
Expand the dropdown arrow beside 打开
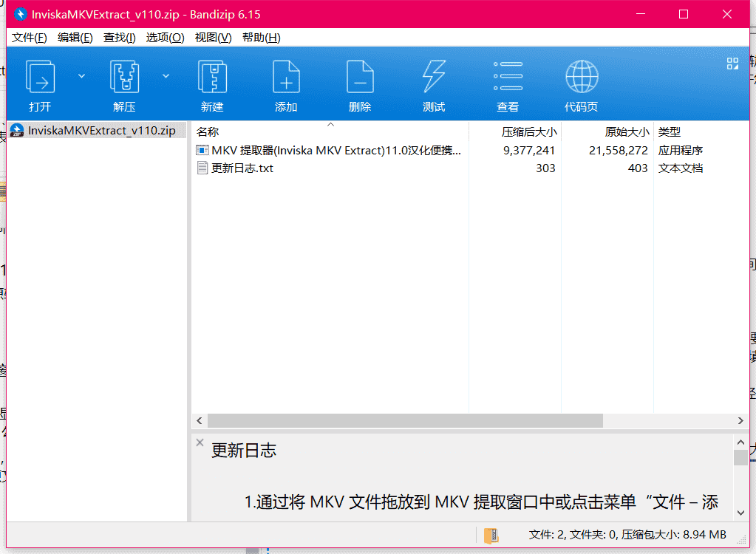click(81, 76)
